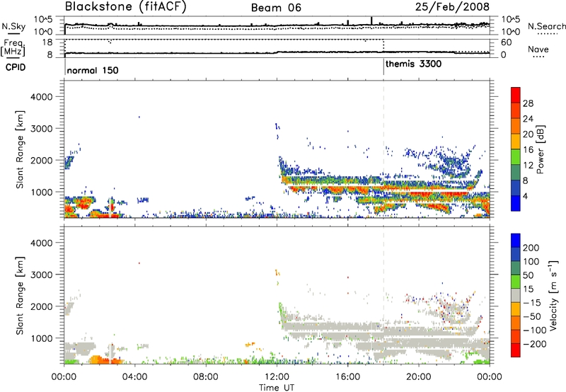566x392 pixels.
Task: Click the '08:00' time tick label
Action: (x=206, y=377)
